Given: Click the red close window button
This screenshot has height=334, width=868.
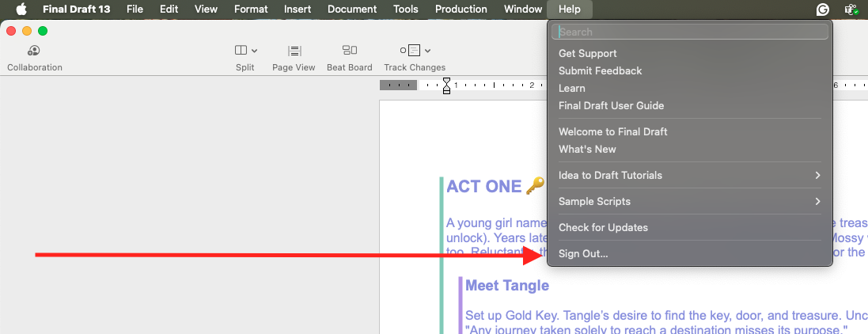Looking at the screenshot, I should pyautogui.click(x=11, y=31).
